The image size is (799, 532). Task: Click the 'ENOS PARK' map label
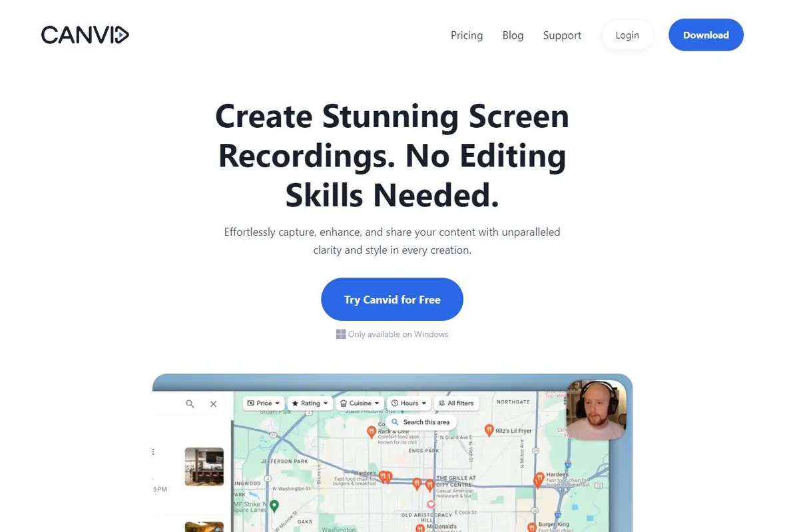(423, 451)
